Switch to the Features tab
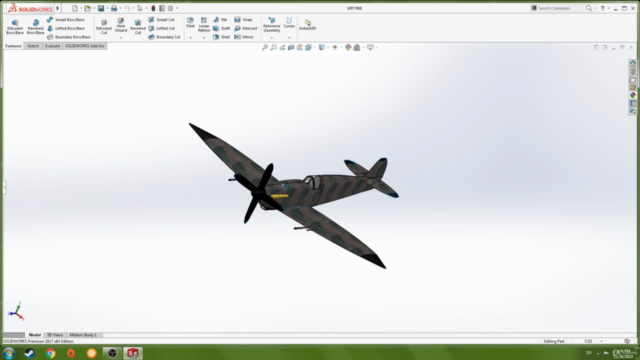 pyautogui.click(x=13, y=46)
